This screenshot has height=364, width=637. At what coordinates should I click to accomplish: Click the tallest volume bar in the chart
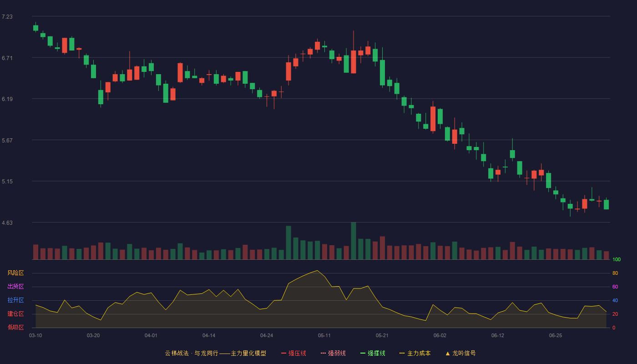pos(354,241)
